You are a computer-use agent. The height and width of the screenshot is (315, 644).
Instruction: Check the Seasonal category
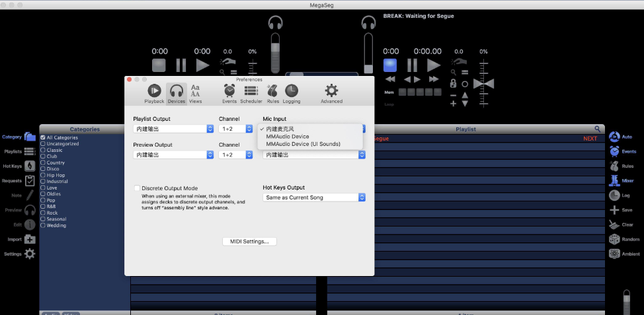(x=43, y=219)
